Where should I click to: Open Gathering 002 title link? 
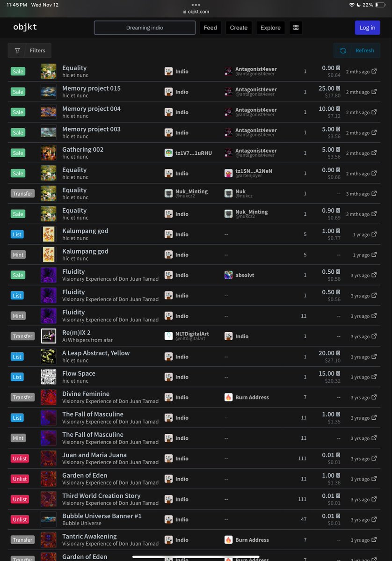pyautogui.click(x=83, y=150)
